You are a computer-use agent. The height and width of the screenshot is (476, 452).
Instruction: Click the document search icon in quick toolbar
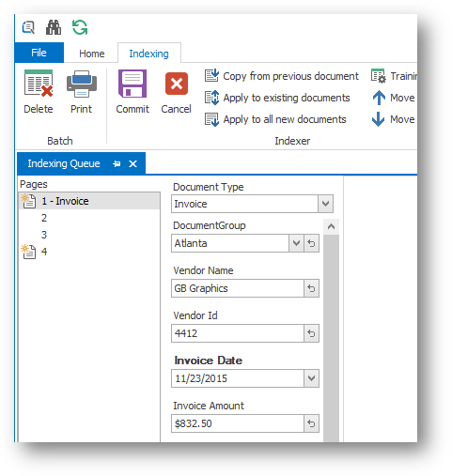[x=28, y=27]
